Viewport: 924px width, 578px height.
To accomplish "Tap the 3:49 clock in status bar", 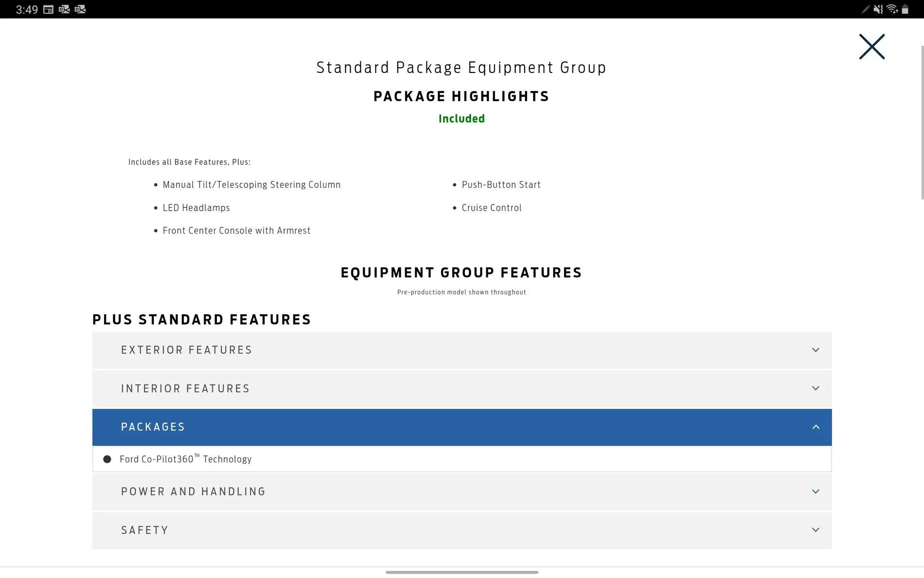I will pyautogui.click(x=27, y=10).
